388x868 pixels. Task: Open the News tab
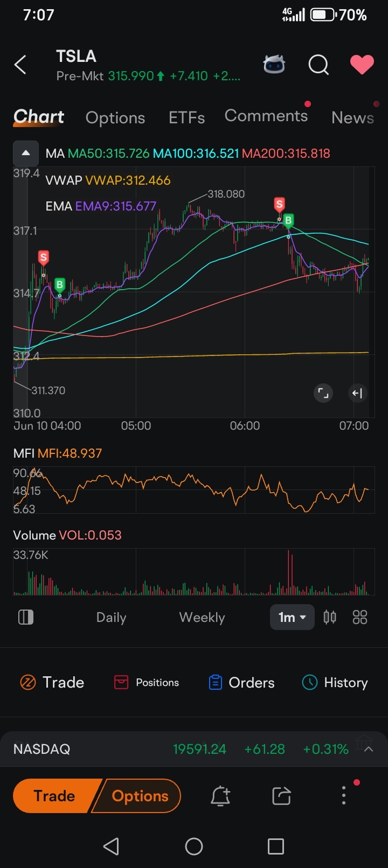[352, 117]
